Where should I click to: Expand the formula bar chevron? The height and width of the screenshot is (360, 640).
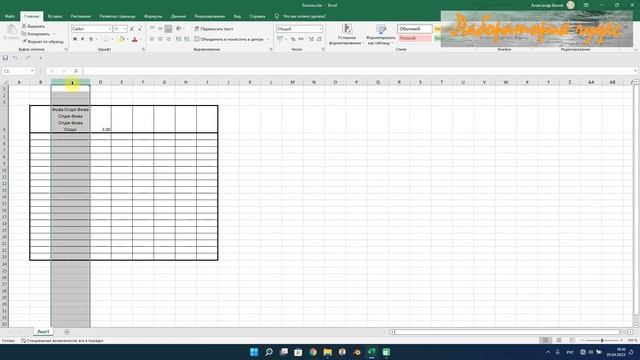point(636,71)
